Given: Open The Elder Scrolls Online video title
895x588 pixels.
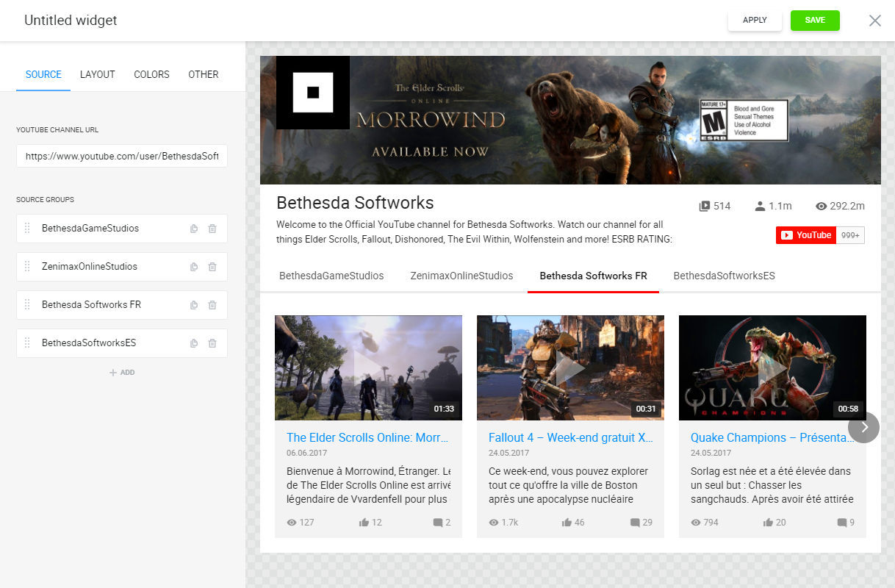Looking at the screenshot, I should pos(367,437).
